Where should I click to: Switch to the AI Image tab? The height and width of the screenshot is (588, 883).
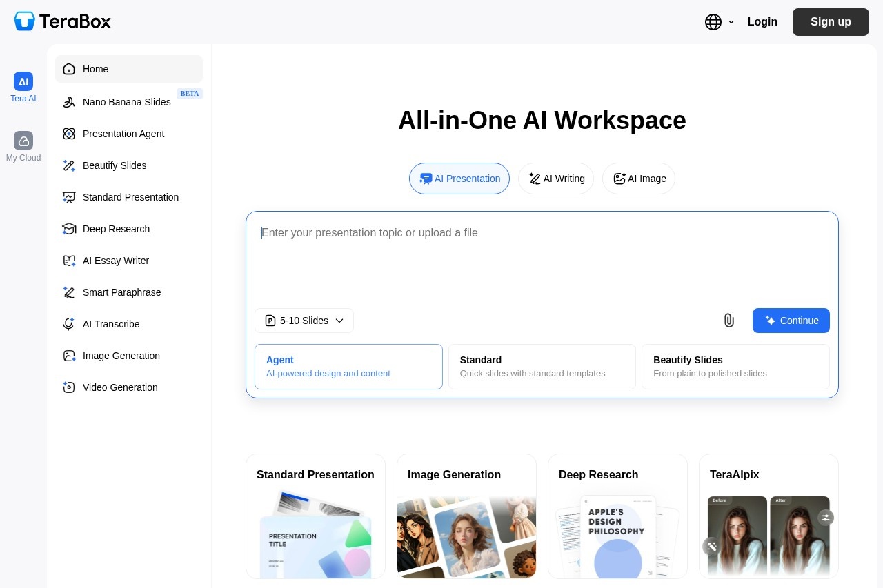639,179
